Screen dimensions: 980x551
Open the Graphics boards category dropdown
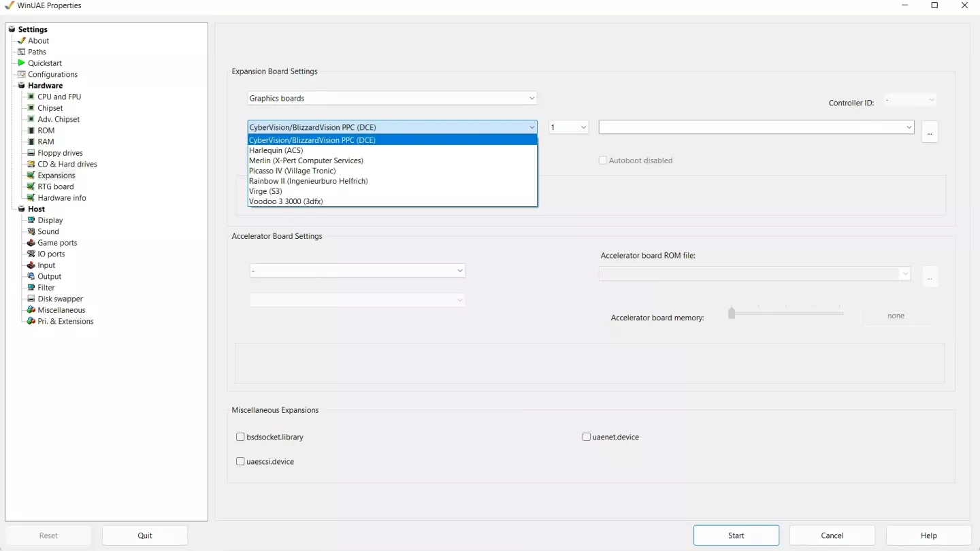click(392, 99)
